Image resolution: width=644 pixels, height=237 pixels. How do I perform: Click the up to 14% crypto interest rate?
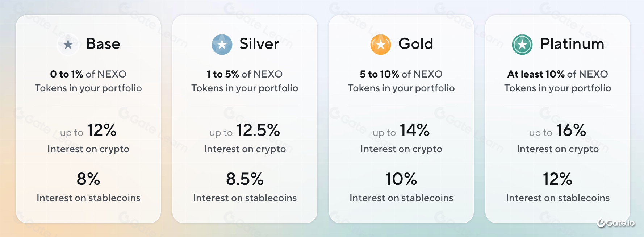(401, 130)
